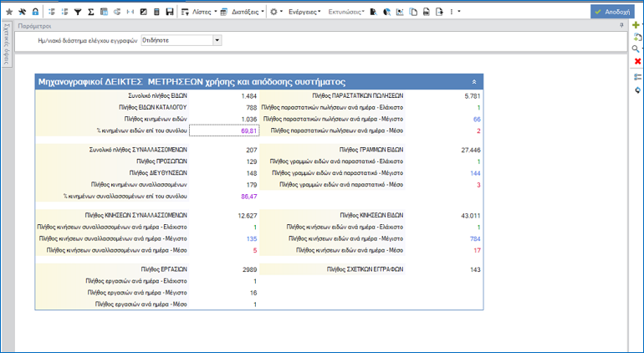This screenshot has height=353, width=644.
Task: Open the Σχετικές φόρμες side tab
Action: pyautogui.click(x=6, y=44)
